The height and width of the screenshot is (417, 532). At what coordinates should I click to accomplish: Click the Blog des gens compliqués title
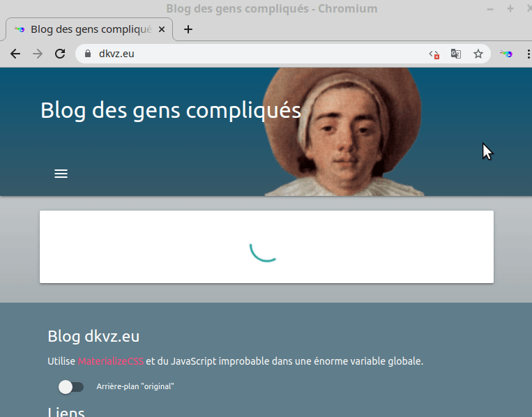coord(171,110)
